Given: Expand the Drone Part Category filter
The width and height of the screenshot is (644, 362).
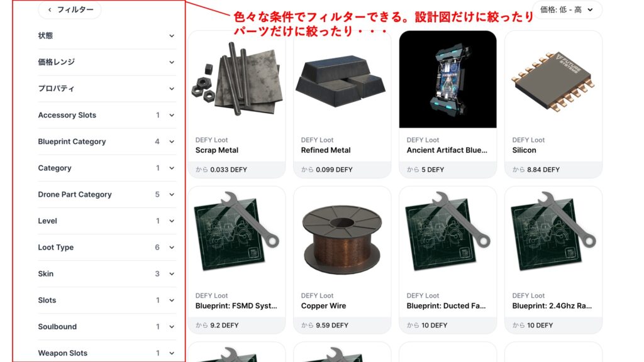Looking at the screenshot, I should coord(107,195).
